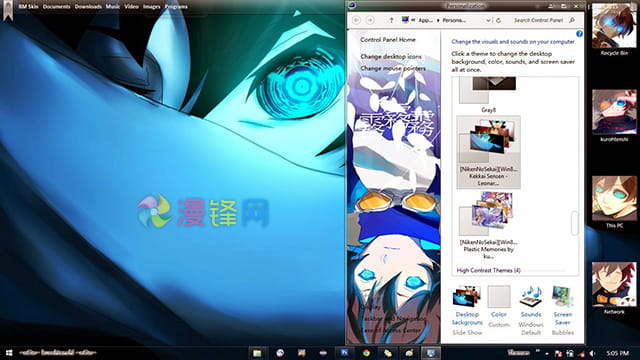Image resolution: width=640 pixels, height=360 pixels.
Task: Open Help with the blue question icon
Action: (x=579, y=34)
